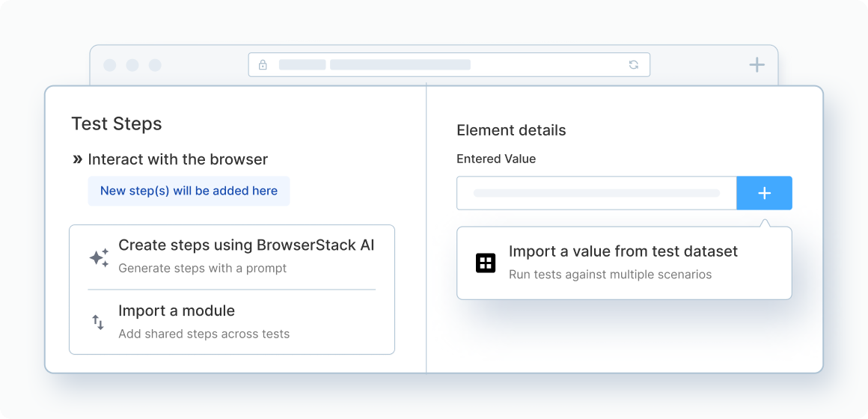Click the Interact with the browser text
Viewport: 868px width, 419px height.
pyautogui.click(x=177, y=159)
